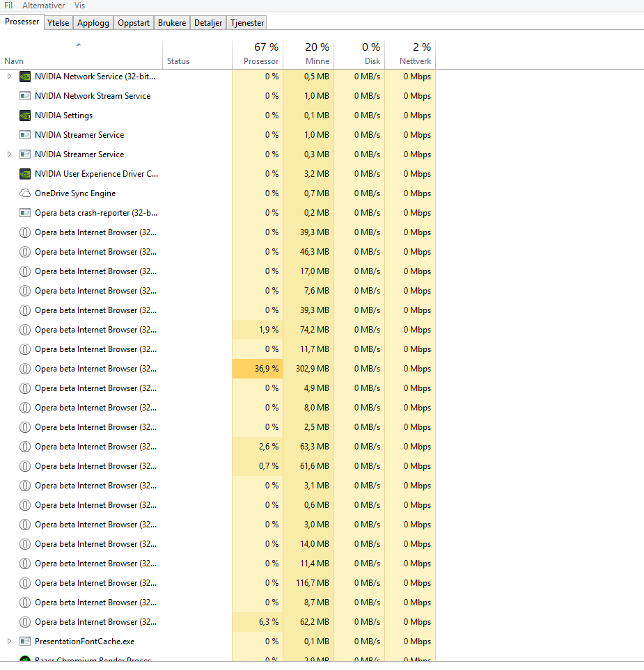Open the Detaljer tab
Viewport: 644px width, 670px height.
coord(208,23)
